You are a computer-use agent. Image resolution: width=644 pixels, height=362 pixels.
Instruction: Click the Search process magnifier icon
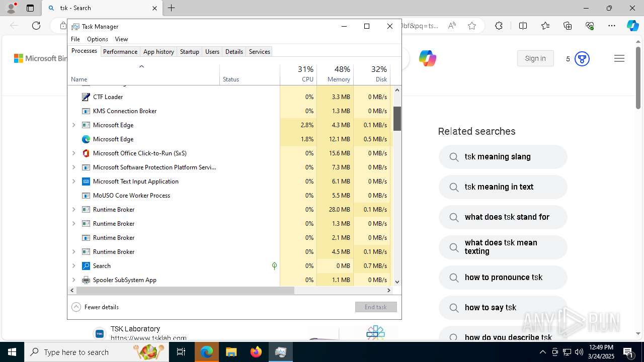click(86, 265)
